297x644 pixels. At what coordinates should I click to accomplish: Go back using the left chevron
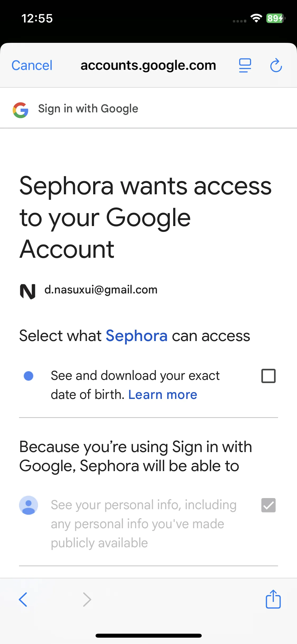(x=23, y=599)
